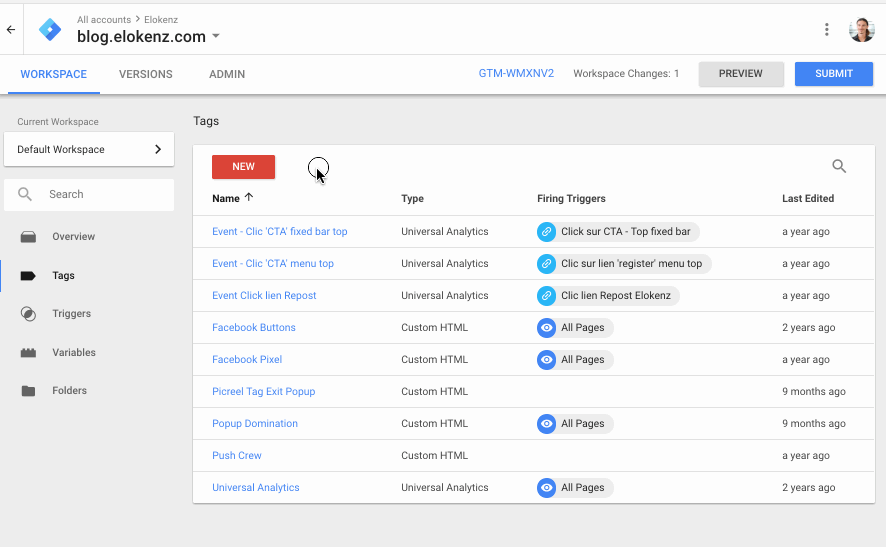Click '9 months ago' in Picreel row
Viewport: 886px width, 547px height.
click(x=814, y=392)
